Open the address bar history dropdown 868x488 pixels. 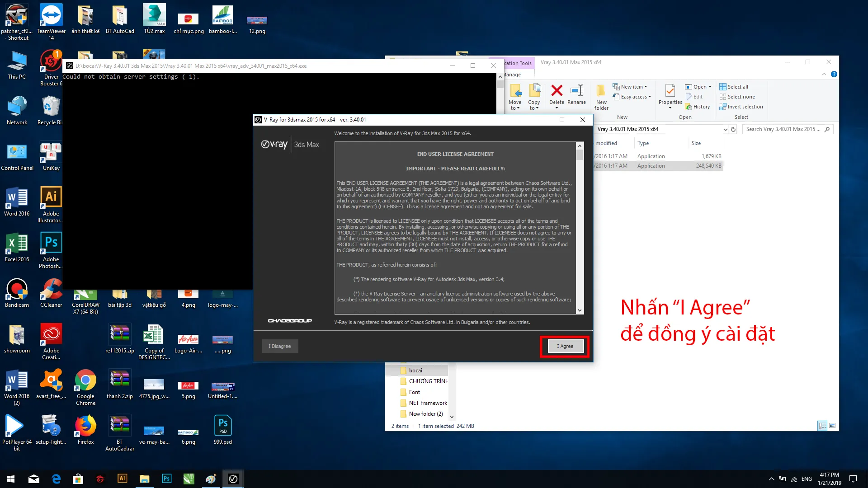click(725, 129)
